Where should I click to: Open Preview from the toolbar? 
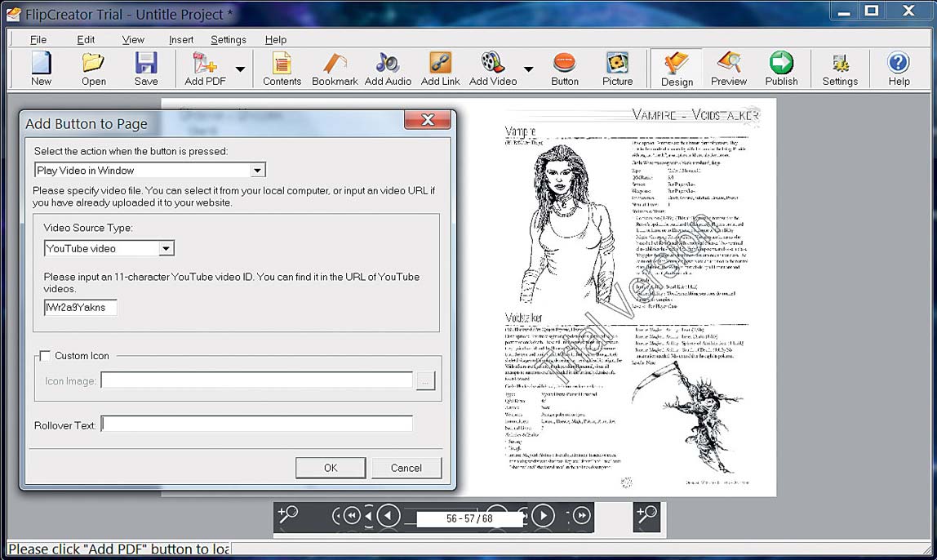pos(729,69)
